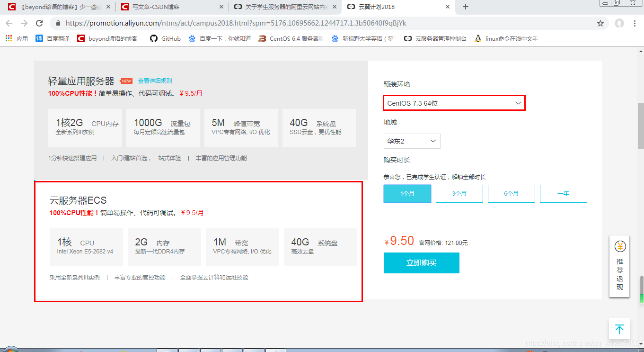Click the back-to-top arrow icon
Screen dimensions: 644x352
tap(619, 329)
